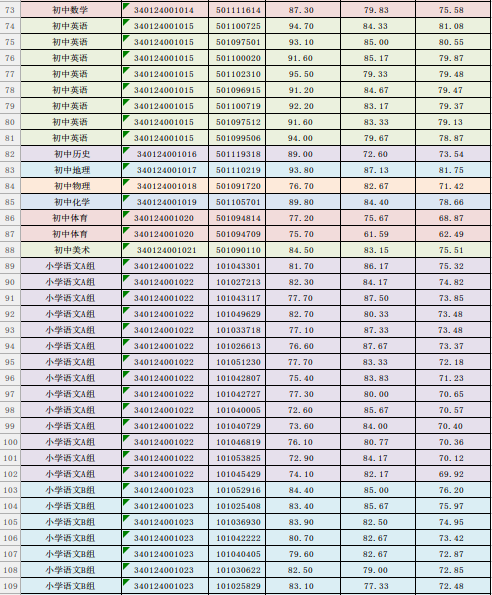Image resolution: width=492 pixels, height=595 pixels.
Task: Select row header 109
Action: pos(10,586)
